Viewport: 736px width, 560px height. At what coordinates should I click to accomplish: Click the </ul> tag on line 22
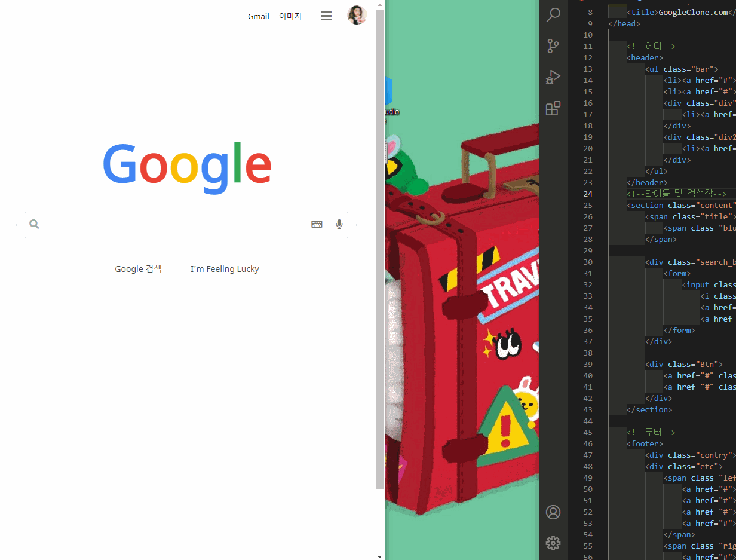pos(657,171)
